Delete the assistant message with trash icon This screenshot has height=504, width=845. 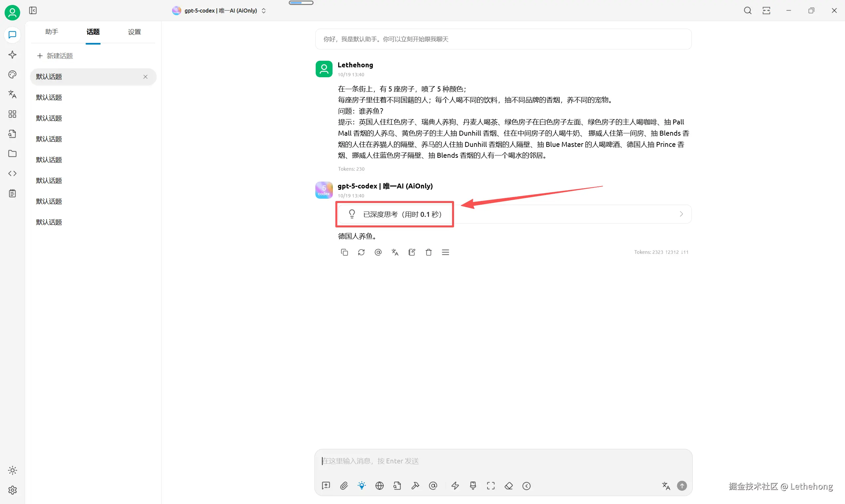point(429,252)
